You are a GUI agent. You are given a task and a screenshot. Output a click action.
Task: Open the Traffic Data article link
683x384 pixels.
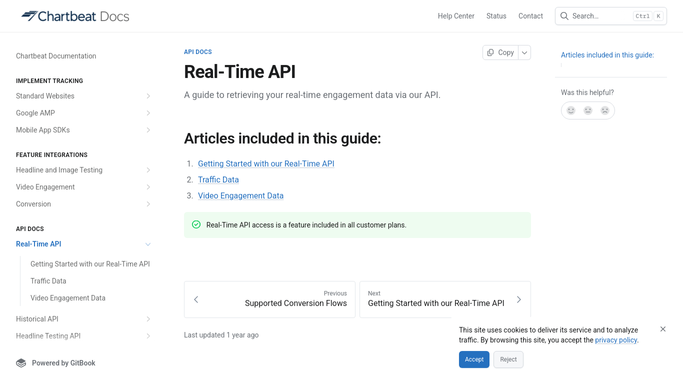click(218, 180)
